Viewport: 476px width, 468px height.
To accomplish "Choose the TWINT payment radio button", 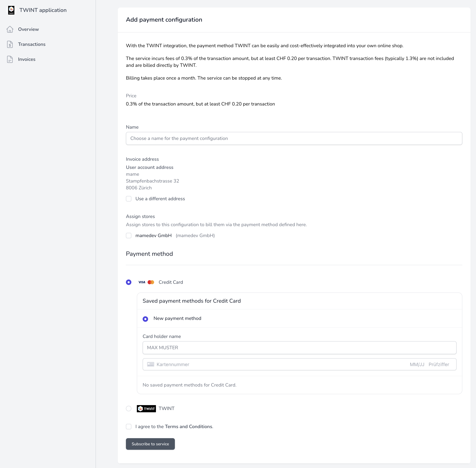I will click(129, 409).
